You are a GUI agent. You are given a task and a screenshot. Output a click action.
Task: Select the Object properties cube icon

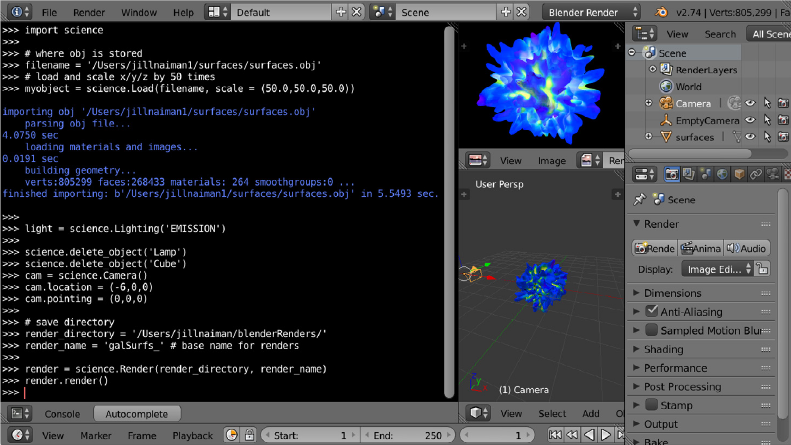[x=739, y=175]
